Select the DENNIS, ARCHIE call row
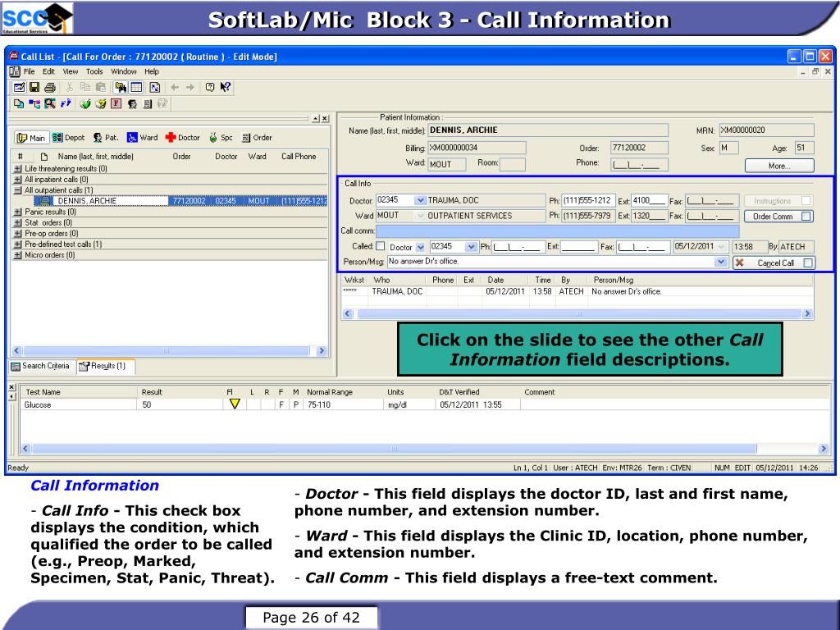 click(181, 201)
